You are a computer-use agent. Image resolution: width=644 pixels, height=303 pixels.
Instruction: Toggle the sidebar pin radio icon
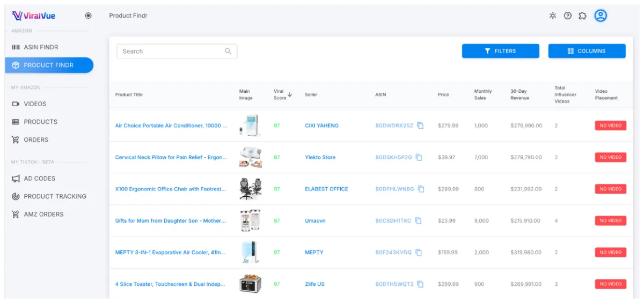coord(89,16)
